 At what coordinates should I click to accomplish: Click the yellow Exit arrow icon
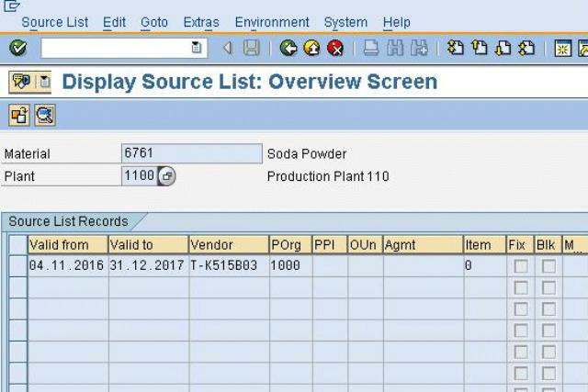point(312,48)
